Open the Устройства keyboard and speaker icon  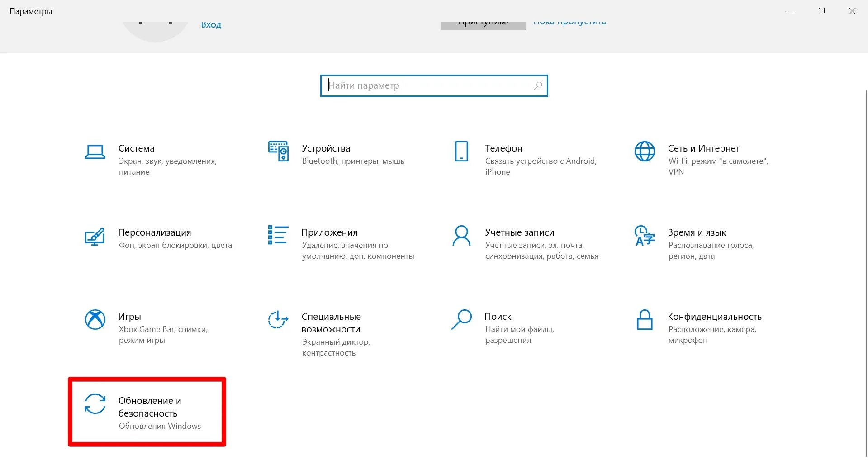point(278,151)
